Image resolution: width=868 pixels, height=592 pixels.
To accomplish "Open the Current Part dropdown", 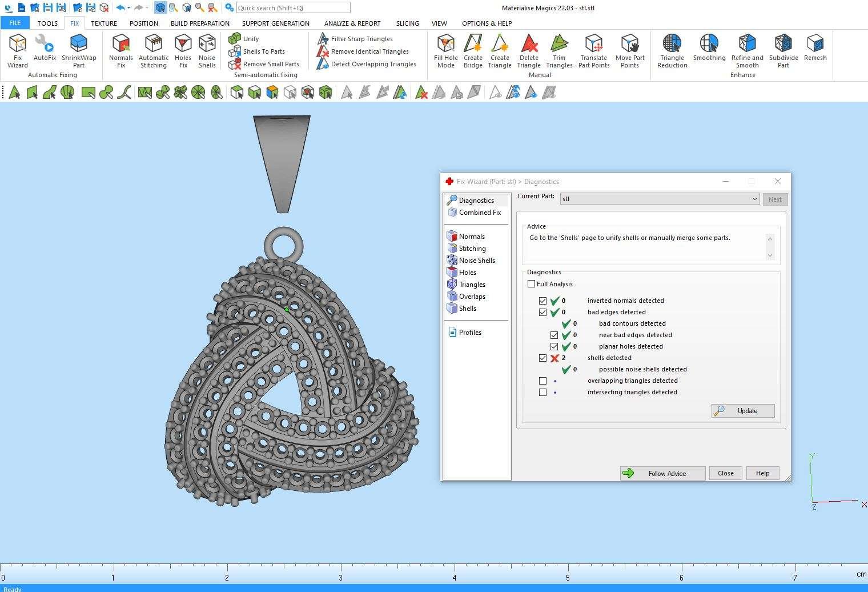I will (754, 199).
